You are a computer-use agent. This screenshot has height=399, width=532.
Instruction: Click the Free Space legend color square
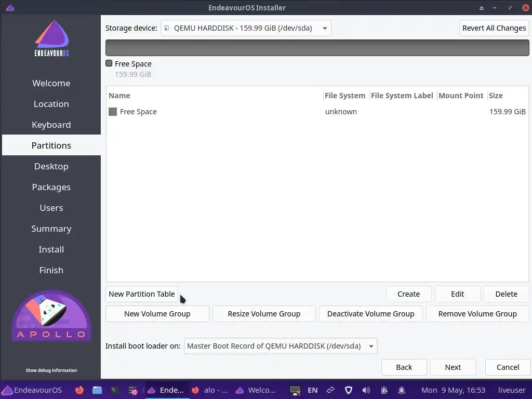pyautogui.click(x=109, y=63)
